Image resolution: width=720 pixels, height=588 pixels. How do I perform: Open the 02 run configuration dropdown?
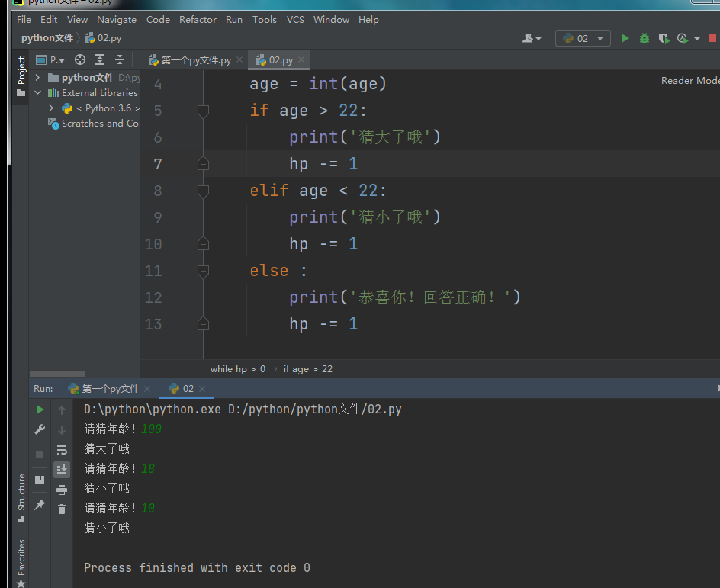583,38
